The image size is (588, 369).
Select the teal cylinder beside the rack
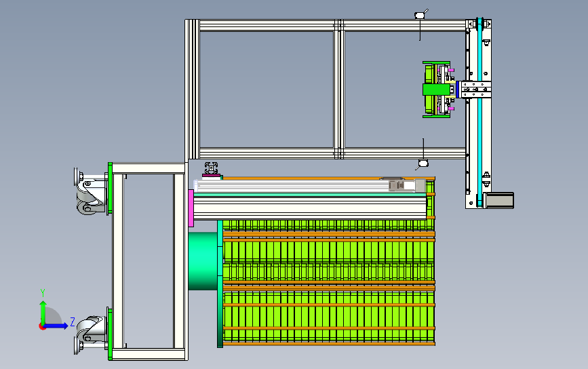tap(203, 261)
